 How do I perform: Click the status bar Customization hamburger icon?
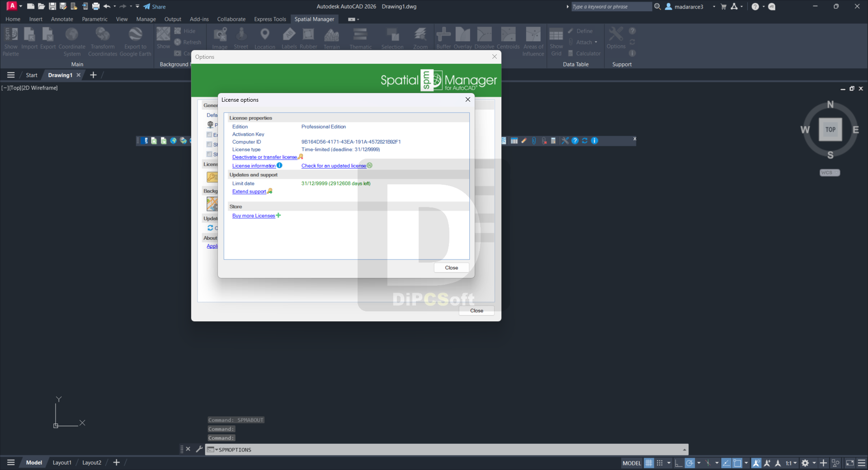coord(862,463)
